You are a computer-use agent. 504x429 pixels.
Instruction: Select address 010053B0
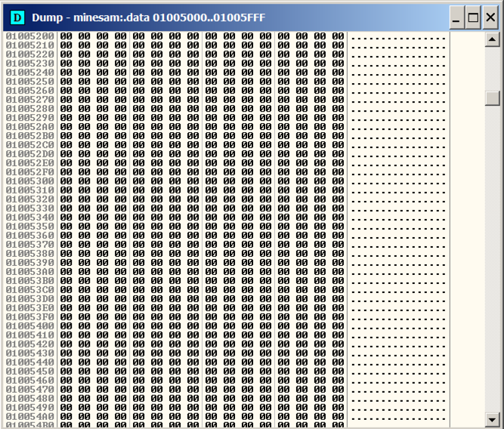tap(30, 281)
